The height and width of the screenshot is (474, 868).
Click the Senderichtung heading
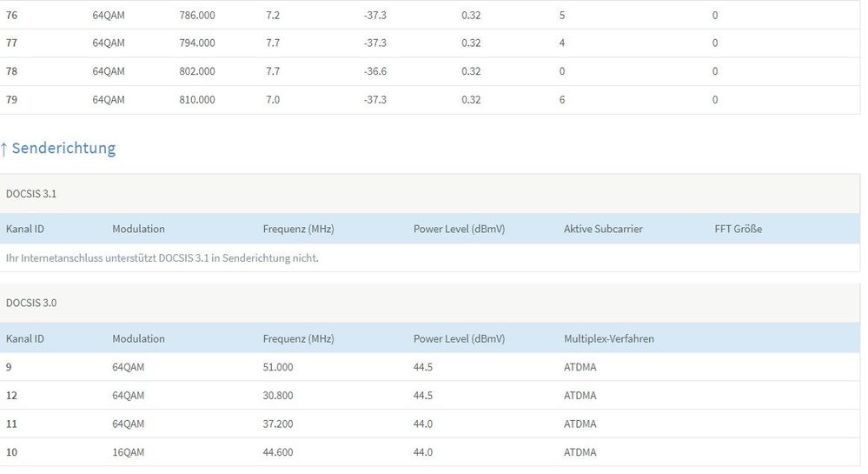coord(63,148)
